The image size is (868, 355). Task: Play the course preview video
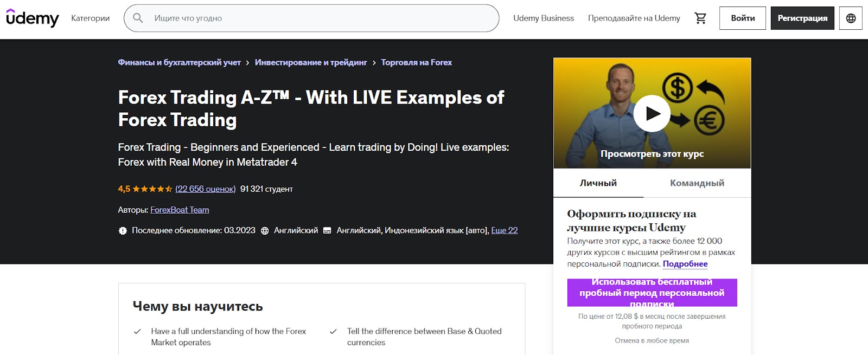[x=652, y=113]
